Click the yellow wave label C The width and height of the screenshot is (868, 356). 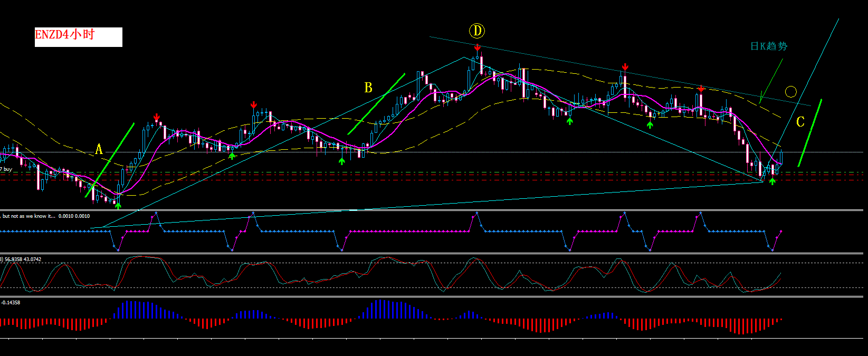(800, 122)
